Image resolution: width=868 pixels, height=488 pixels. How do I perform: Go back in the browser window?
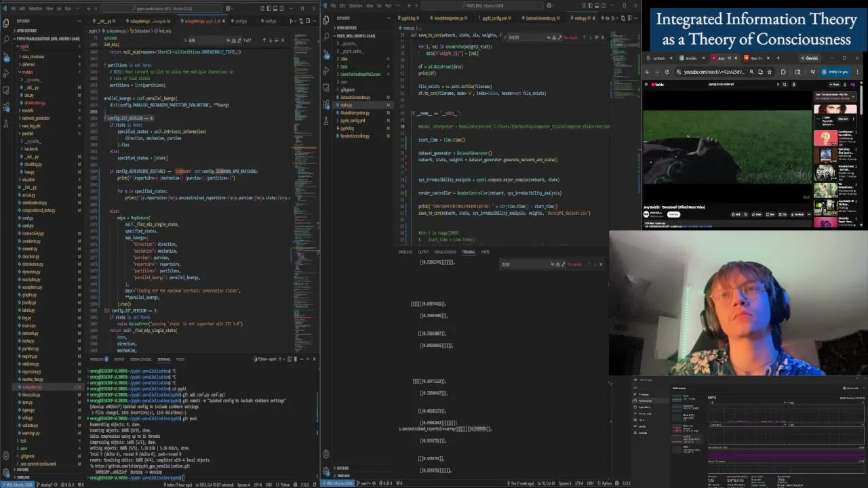coord(648,72)
